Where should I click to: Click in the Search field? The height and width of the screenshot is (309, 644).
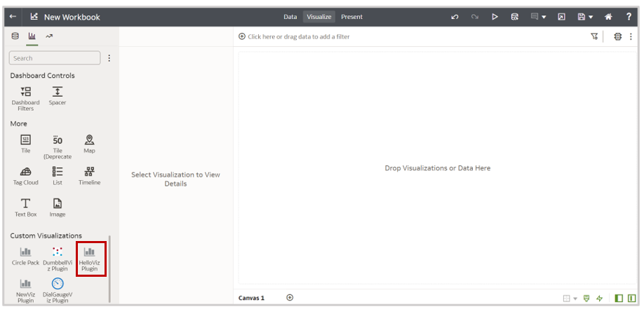point(54,58)
